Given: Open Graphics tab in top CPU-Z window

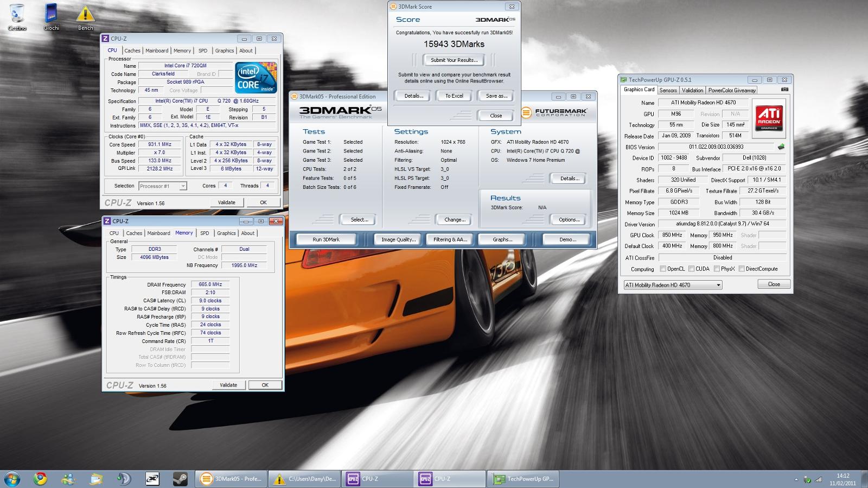Looking at the screenshot, I should pyautogui.click(x=225, y=50).
